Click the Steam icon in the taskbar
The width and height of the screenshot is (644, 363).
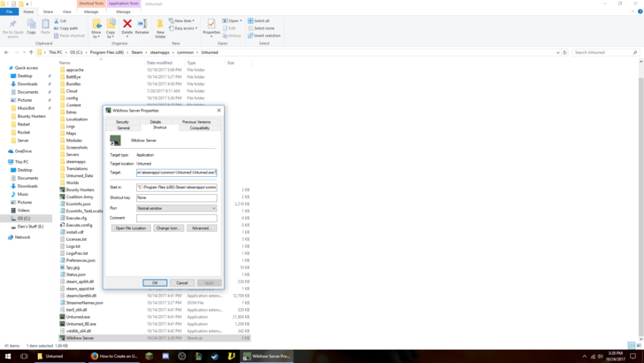pyautogui.click(x=215, y=356)
